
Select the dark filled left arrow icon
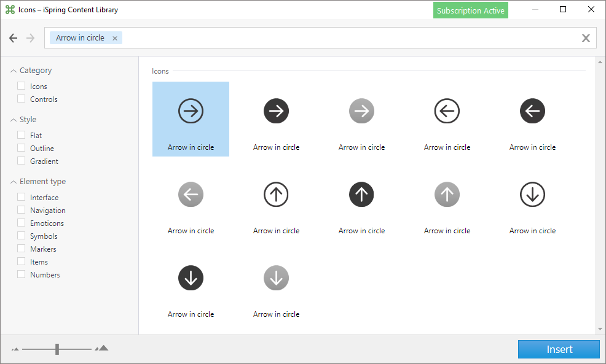click(x=532, y=111)
